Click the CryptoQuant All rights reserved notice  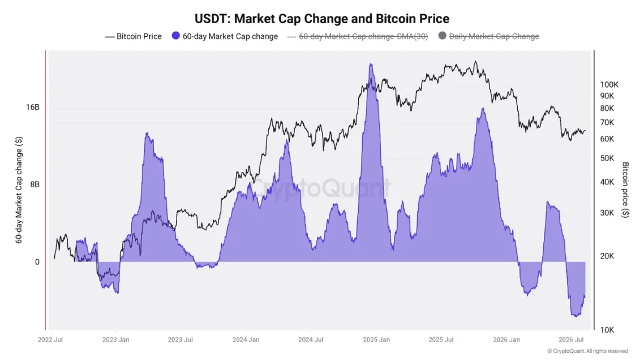click(x=587, y=351)
